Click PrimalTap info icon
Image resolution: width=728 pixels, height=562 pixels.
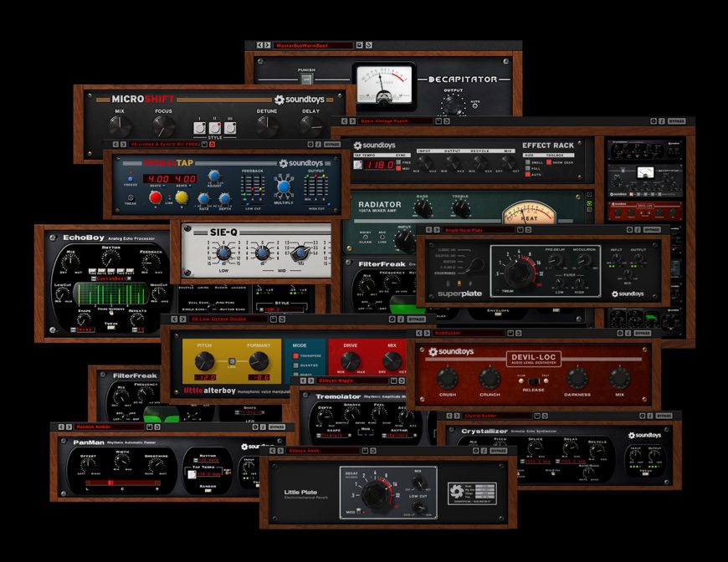point(318,145)
